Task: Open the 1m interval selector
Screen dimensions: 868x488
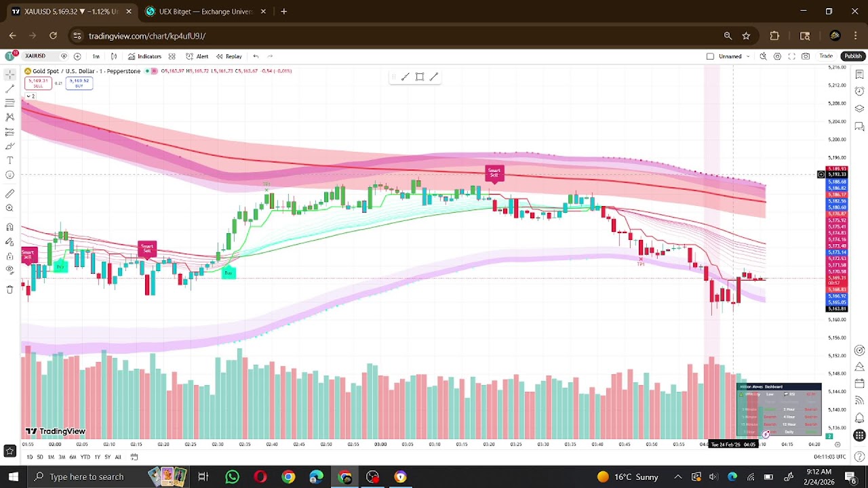Action: tap(96, 56)
